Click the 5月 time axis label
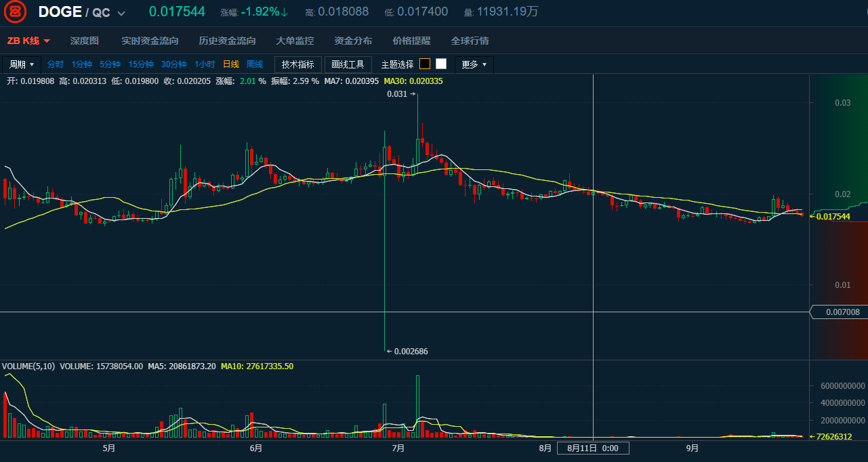The image size is (868, 462). pyautogui.click(x=108, y=448)
